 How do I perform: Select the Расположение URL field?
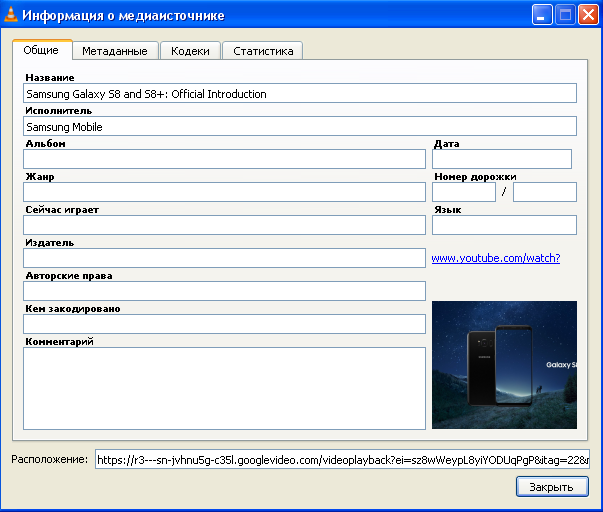click(x=342, y=459)
